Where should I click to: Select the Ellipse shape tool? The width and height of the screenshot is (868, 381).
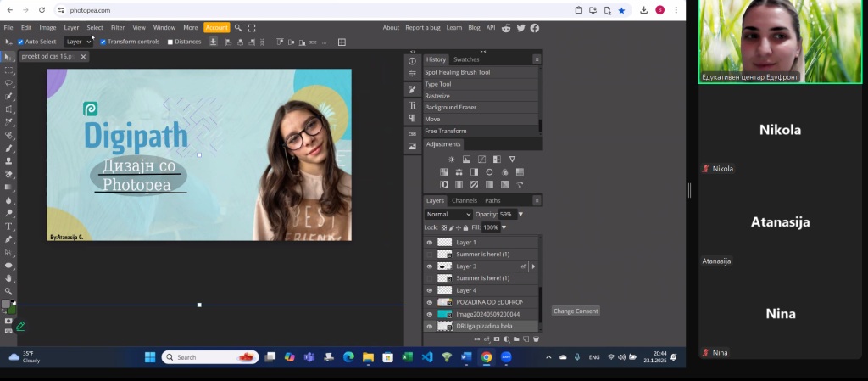pyautogui.click(x=8, y=266)
